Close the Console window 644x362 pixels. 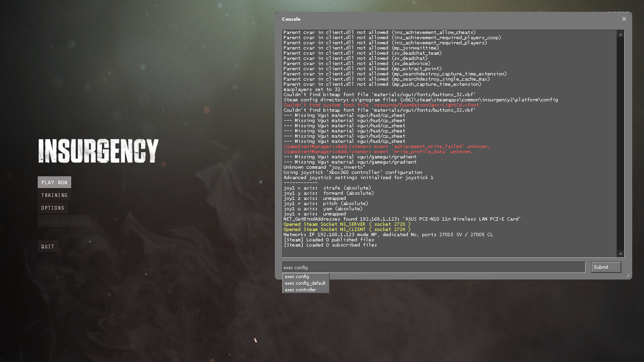click(624, 19)
